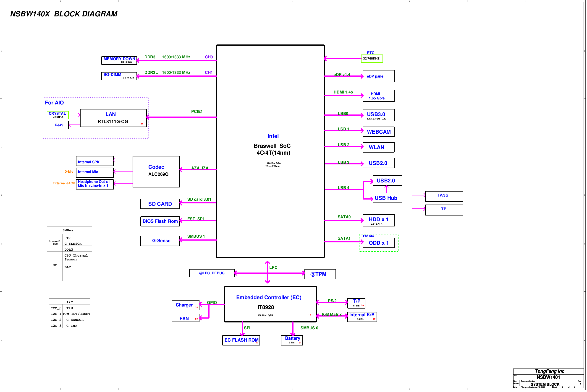Click the CRYSTAL 25MHZ box
Viewport: 587px width, 392px height.
click(x=58, y=115)
